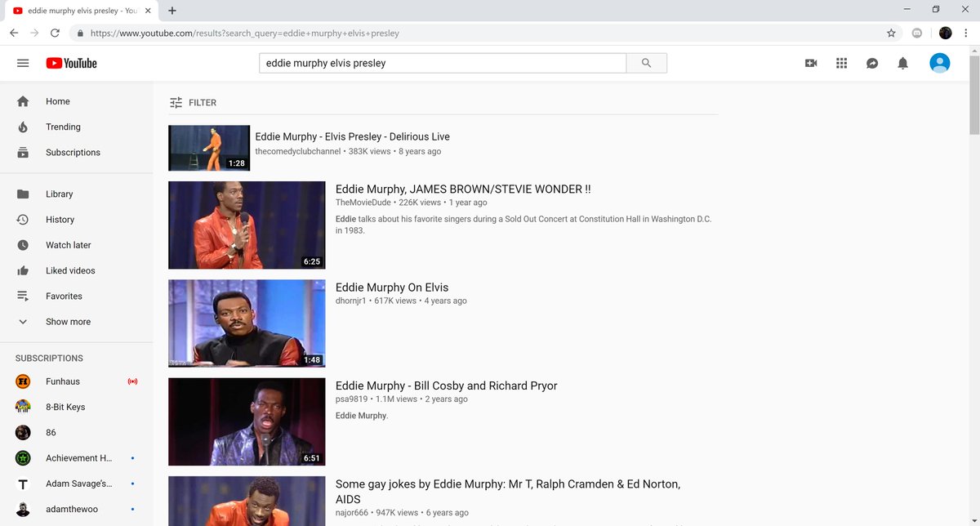The image size is (980, 526).
Task: Click the Library folder icon
Action: pyautogui.click(x=23, y=194)
